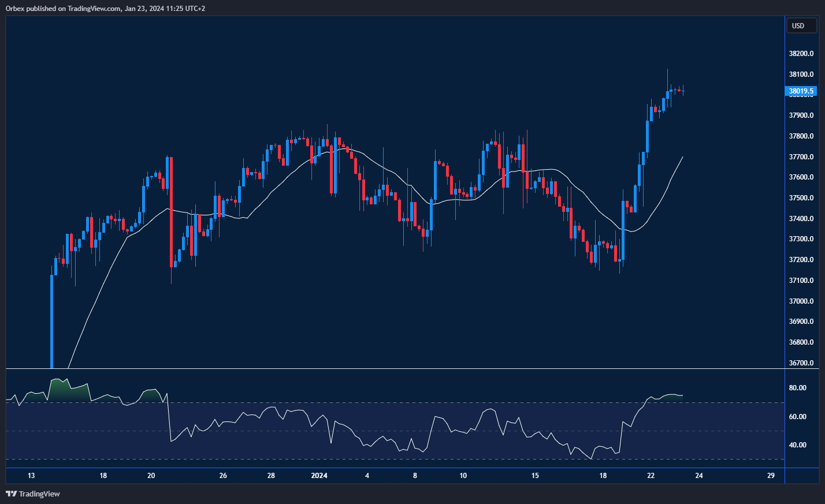Image resolution: width=825 pixels, height=504 pixels.
Task: Click the right end of the moving average line
Action: pyautogui.click(x=682, y=158)
